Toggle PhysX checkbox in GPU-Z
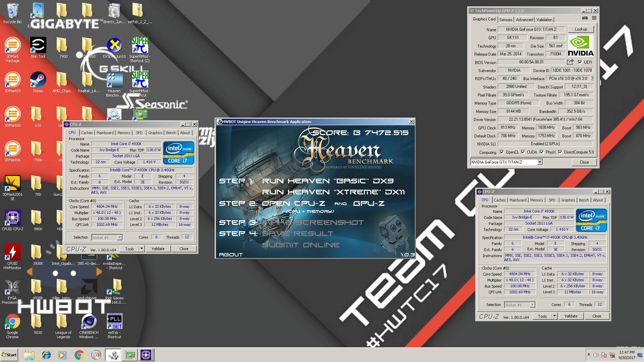The height and width of the screenshot is (362, 644). pyautogui.click(x=542, y=152)
